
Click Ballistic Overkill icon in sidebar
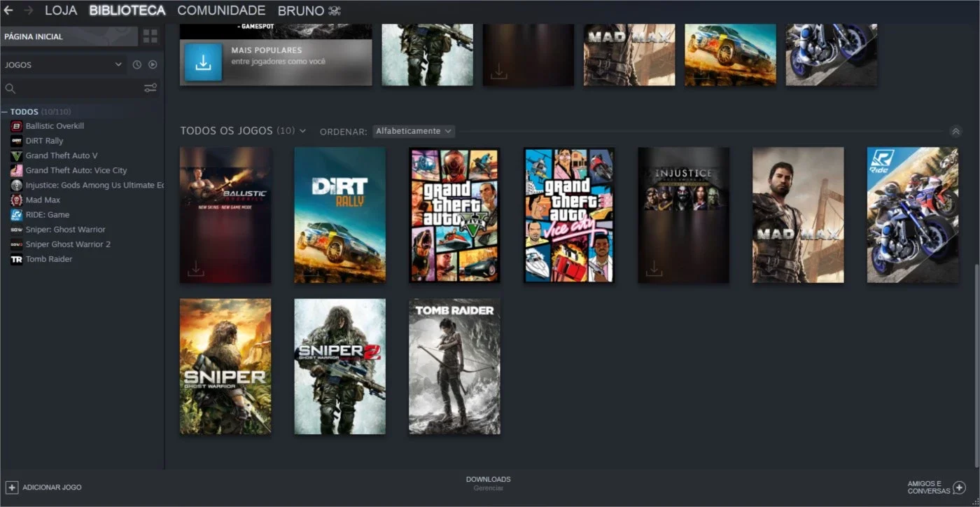(x=16, y=126)
